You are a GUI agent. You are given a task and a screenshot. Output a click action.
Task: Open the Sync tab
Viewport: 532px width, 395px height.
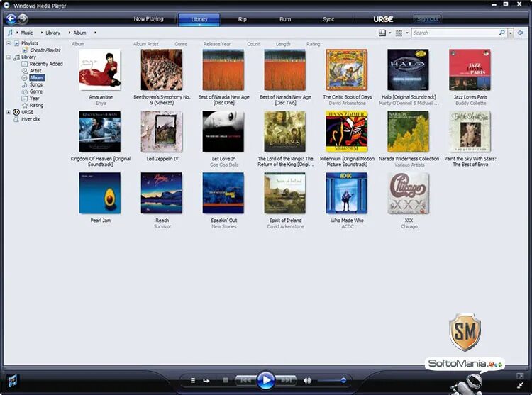[328, 19]
